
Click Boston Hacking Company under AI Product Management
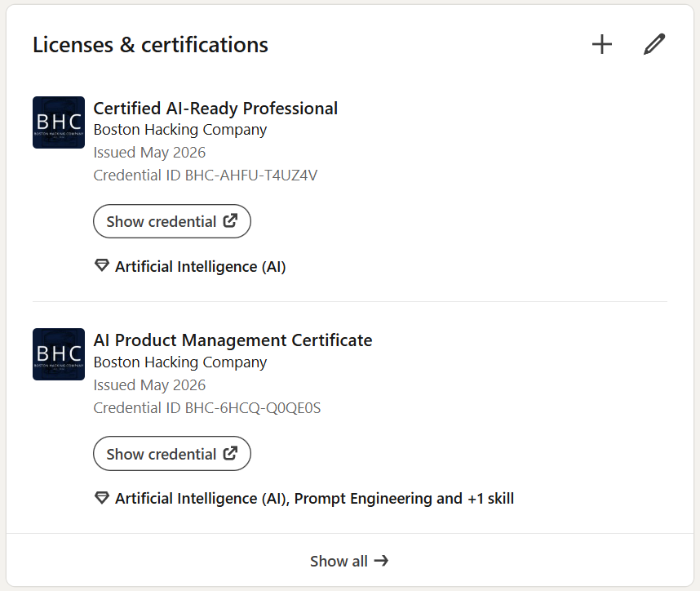coord(180,362)
